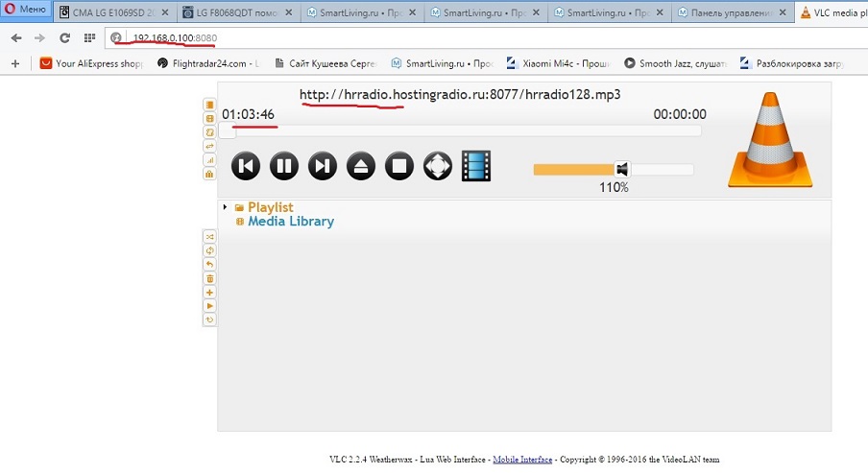This screenshot has height=473, width=868.
Task: Reload the page
Action: coord(64,37)
